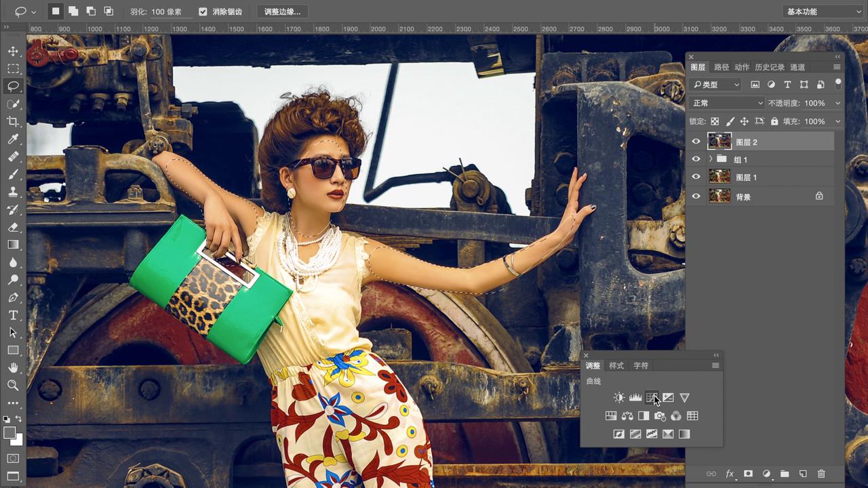Viewport: 868px width, 488px height.
Task: Switch to the 动作 tab
Action: pyautogui.click(x=742, y=67)
